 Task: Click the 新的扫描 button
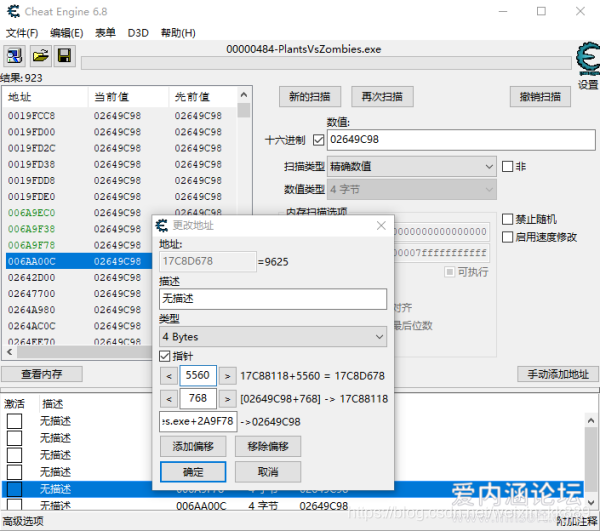[x=310, y=96]
